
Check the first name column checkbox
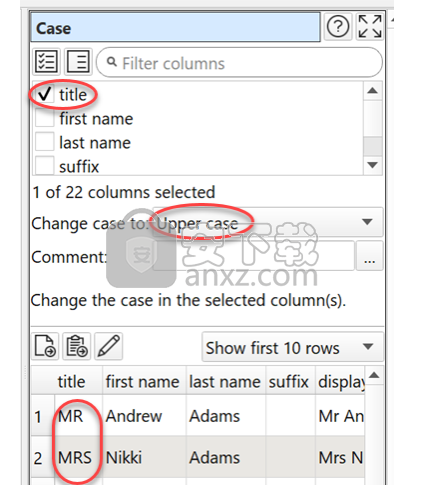[44, 118]
